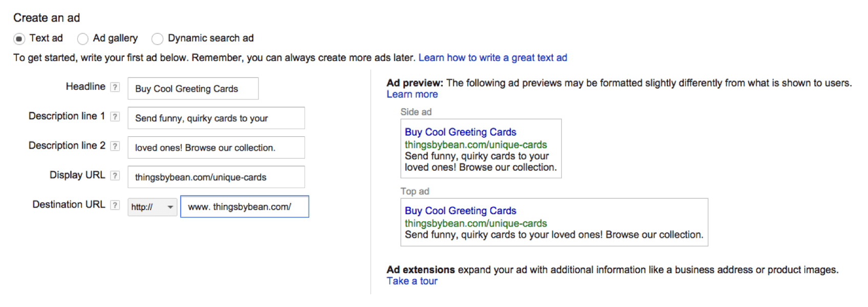Screen dimensions: 868x307
Task: Click the Take a tour link
Action: coord(412,281)
